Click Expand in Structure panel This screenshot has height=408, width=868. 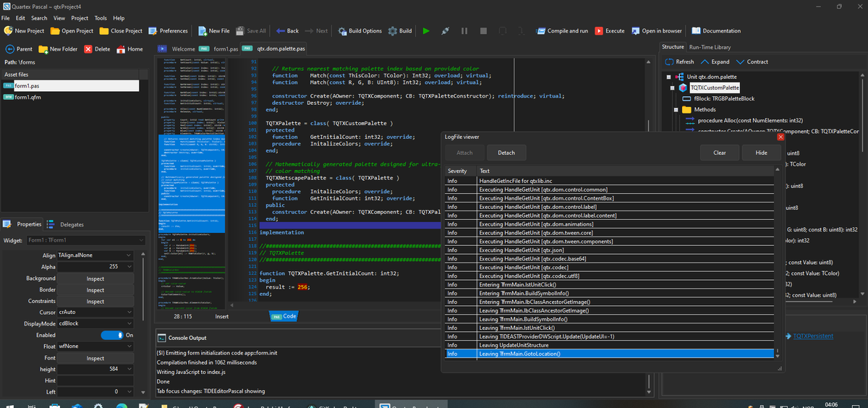pyautogui.click(x=715, y=61)
